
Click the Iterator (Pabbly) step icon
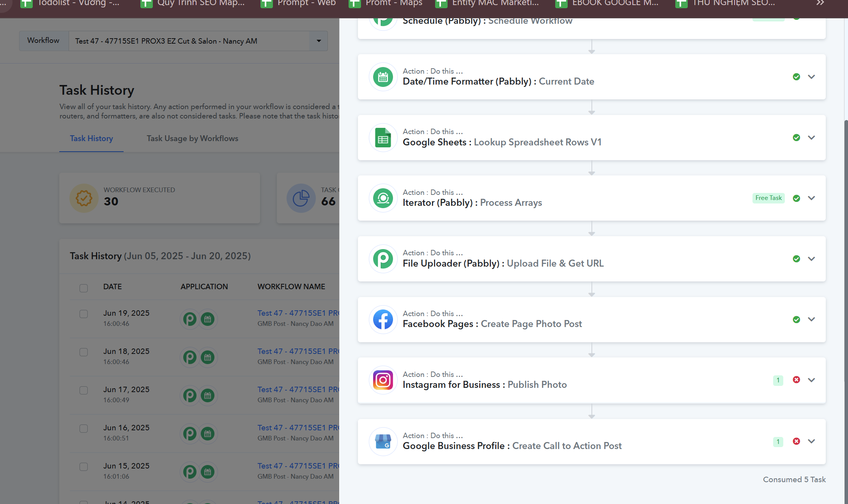click(383, 198)
